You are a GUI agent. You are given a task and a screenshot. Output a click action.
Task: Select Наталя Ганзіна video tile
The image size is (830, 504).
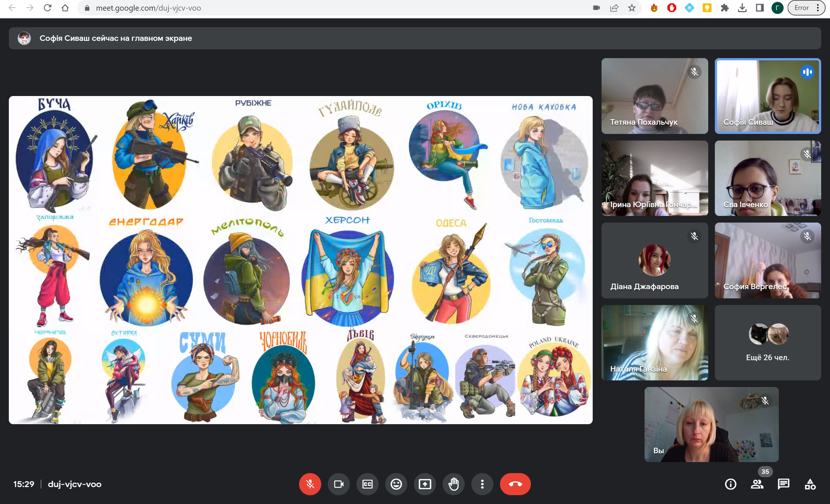[655, 342]
